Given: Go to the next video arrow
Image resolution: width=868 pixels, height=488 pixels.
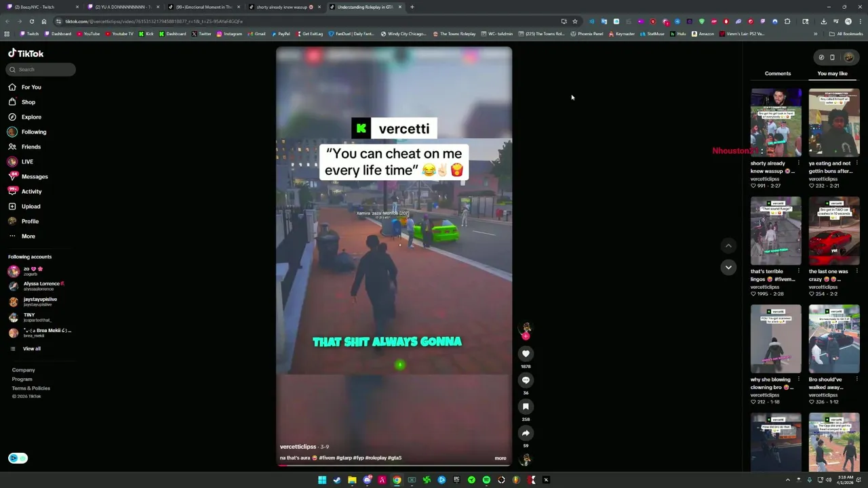Looking at the screenshot, I should (728, 268).
